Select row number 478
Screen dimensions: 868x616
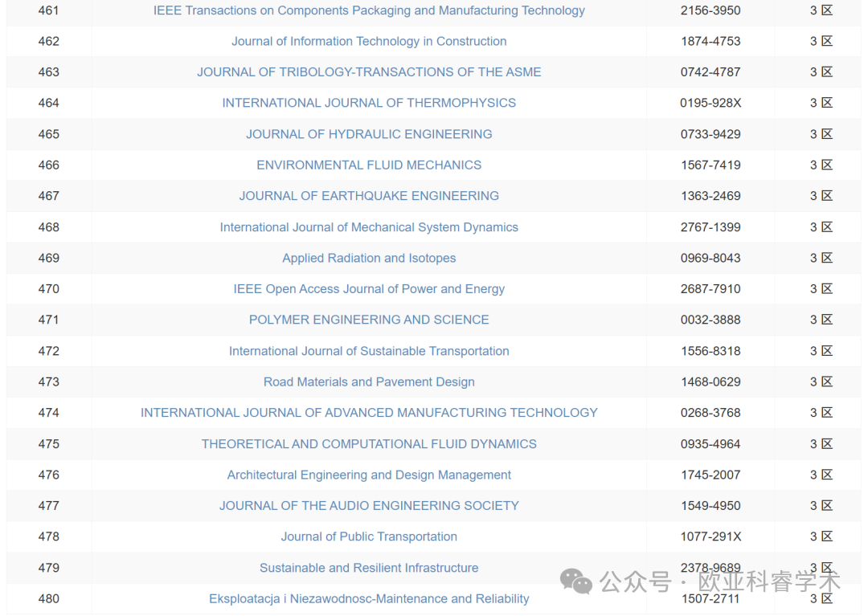tap(49, 537)
